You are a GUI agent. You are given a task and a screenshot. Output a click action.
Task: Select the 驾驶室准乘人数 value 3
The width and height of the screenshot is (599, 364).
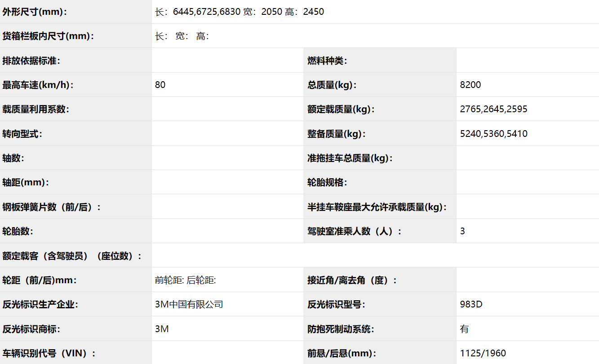(463, 231)
